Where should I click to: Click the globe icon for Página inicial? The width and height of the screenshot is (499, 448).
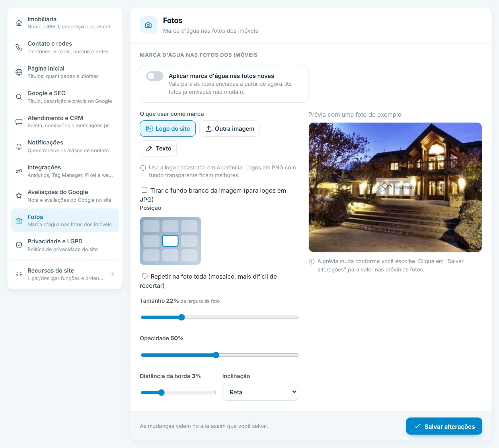tap(19, 72)
